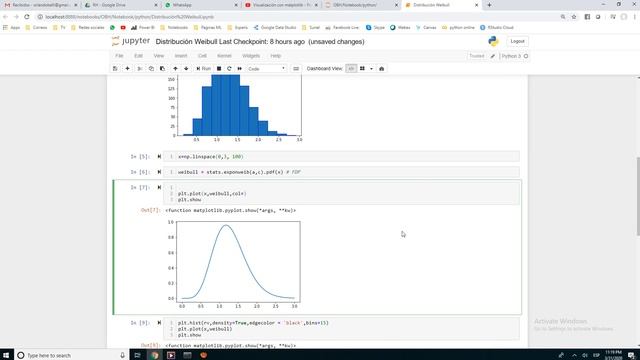Viewport: 640px width, 360px height.
Task: Open the Google Data Studio bookmark
Action: (x=275, y=28)
